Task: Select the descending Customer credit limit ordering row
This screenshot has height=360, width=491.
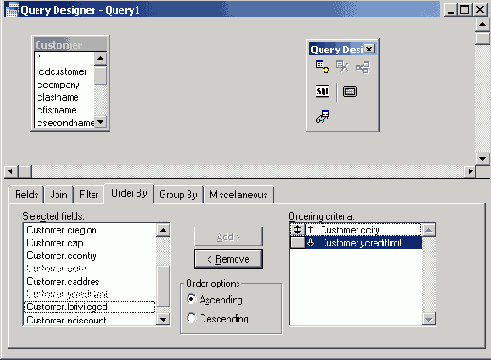Action: click(x=355, y=243)
